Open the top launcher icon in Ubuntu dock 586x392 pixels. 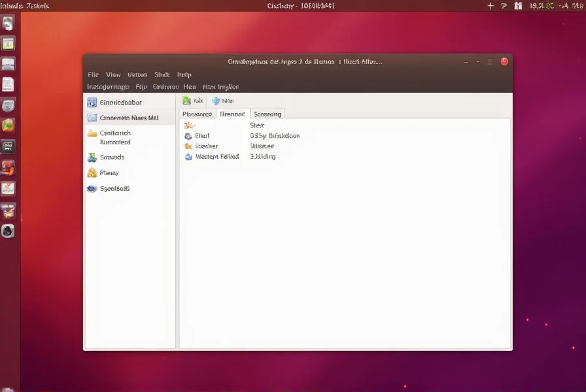[8, 24]
